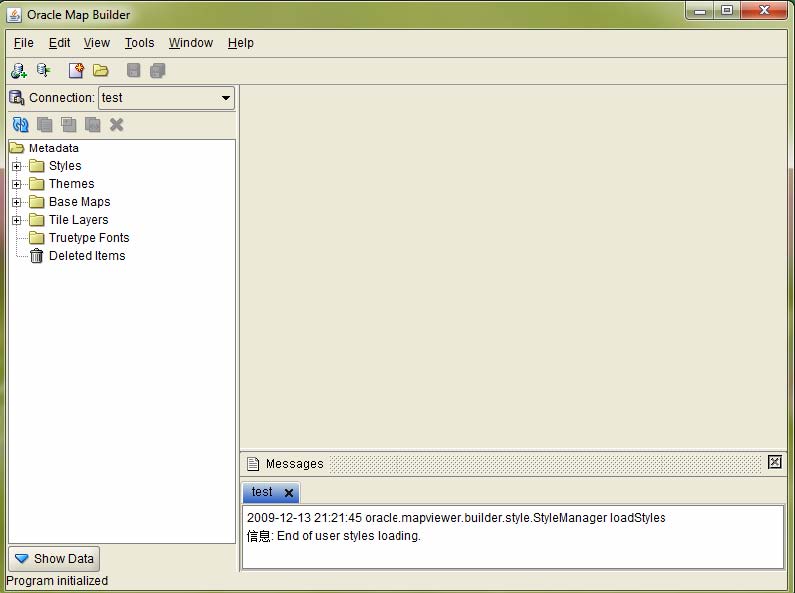Click the Styles folder icon
Screen dimensions: 795x593
coord(37,166)
